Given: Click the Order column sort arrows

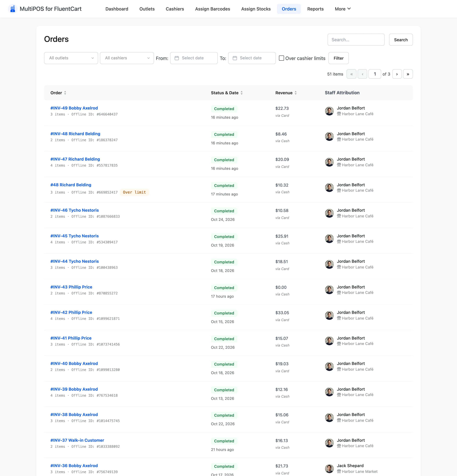Looking at the screenshot, I should (x=65, y=93).
